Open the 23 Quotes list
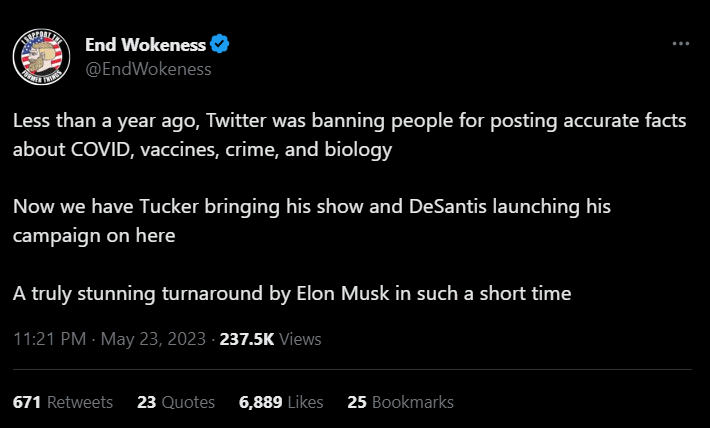Viewport: 710px width, 428px height. click(x=176, y=402)
